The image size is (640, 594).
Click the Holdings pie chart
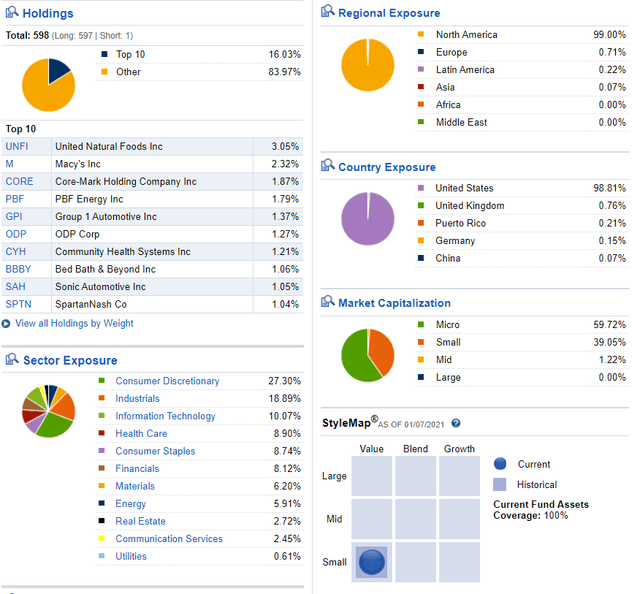click(x=49, y=85)
